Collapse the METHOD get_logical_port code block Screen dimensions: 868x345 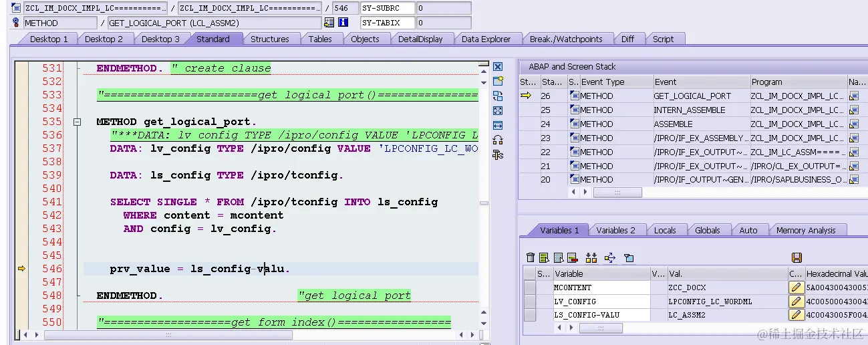[78, 122]
